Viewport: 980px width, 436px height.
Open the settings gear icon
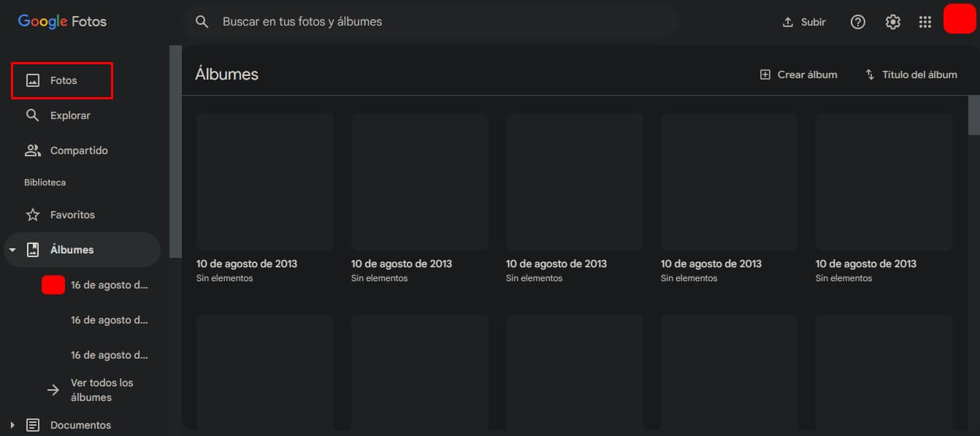point(893,22)
